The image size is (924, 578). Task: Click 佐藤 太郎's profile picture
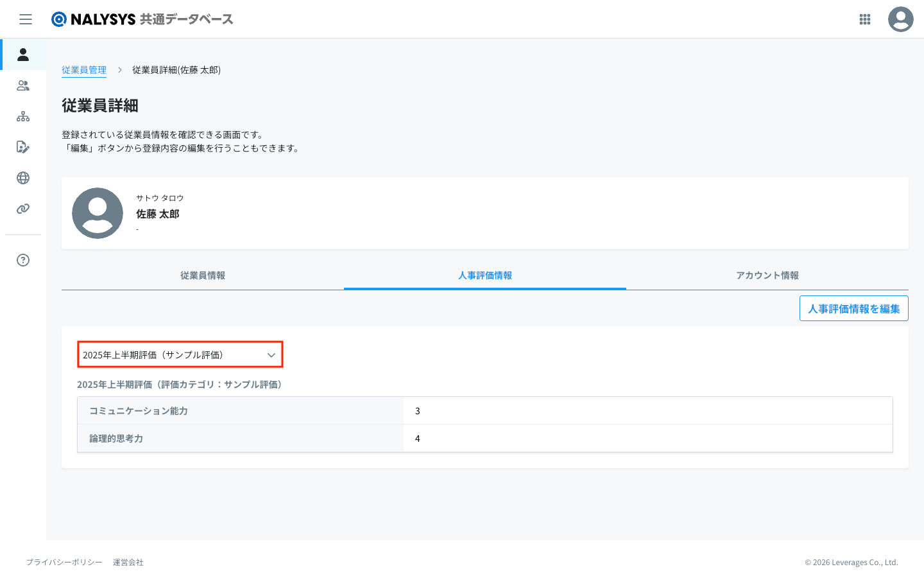[98, 213]
